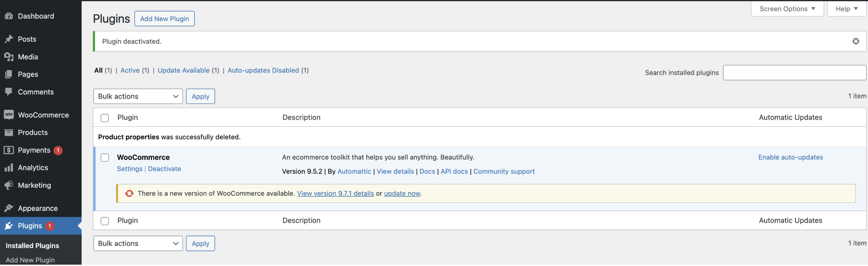
Task: Open the Community support link
Action: (x=504, y=172)
